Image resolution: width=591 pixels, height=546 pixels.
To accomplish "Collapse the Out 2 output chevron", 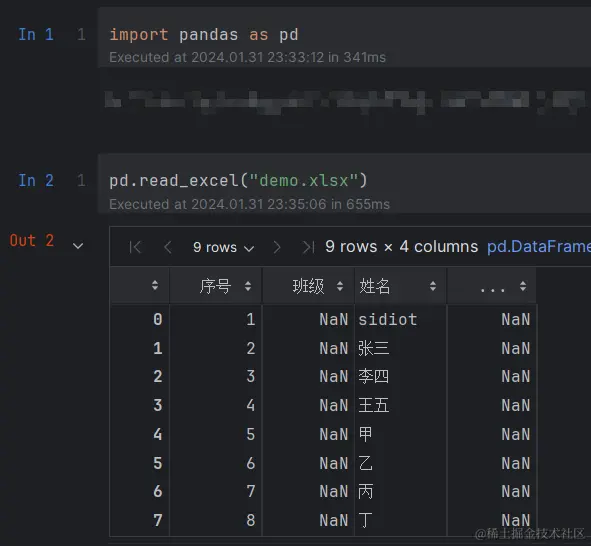I will point(78,246).
